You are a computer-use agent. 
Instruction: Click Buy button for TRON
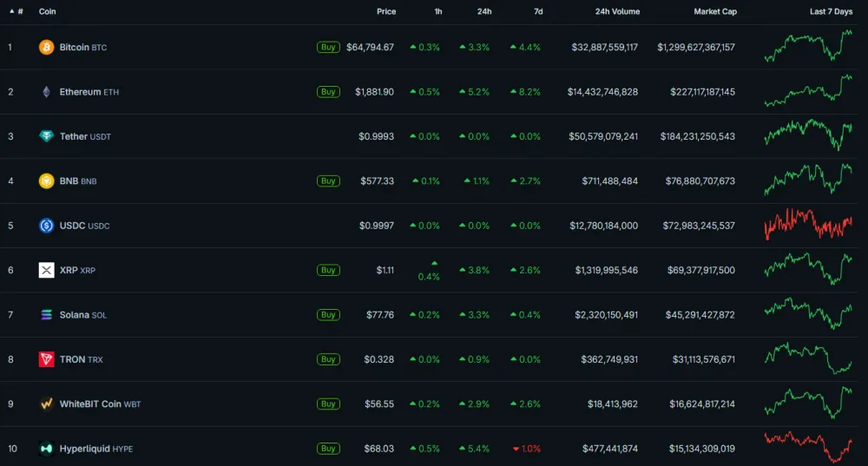[328, 359]
